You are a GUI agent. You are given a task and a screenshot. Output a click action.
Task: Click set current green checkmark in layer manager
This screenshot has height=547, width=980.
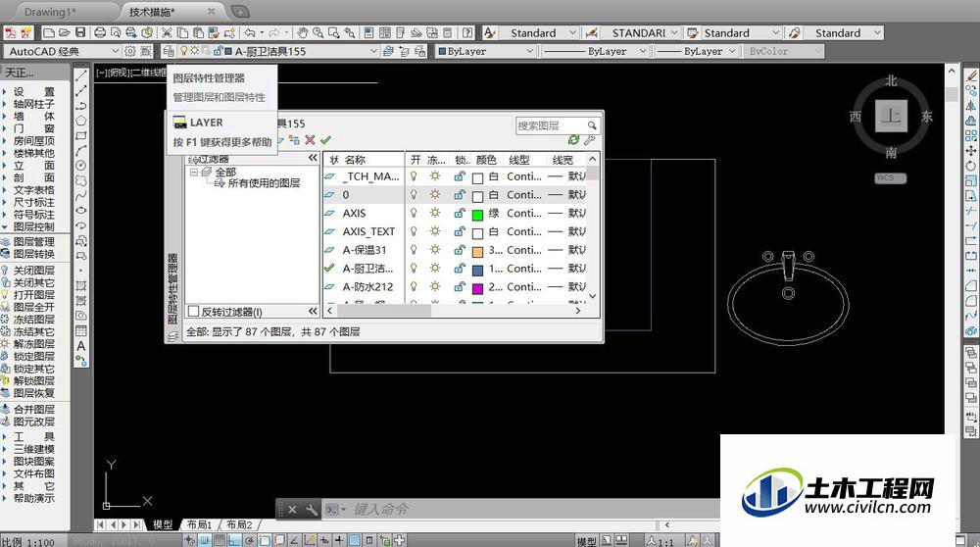pos(325,140)
